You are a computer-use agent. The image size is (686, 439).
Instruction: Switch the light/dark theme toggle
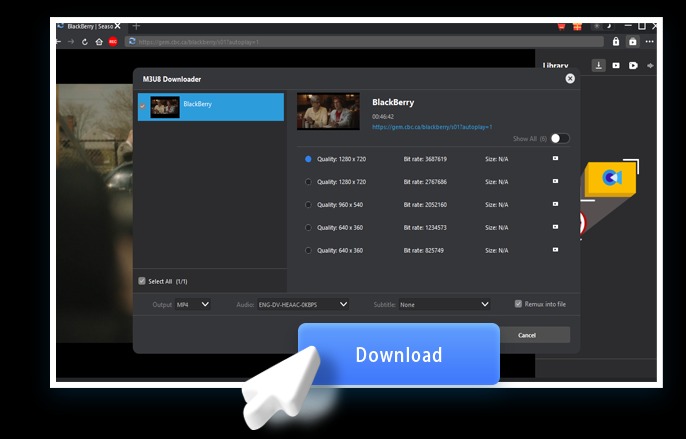602,26
